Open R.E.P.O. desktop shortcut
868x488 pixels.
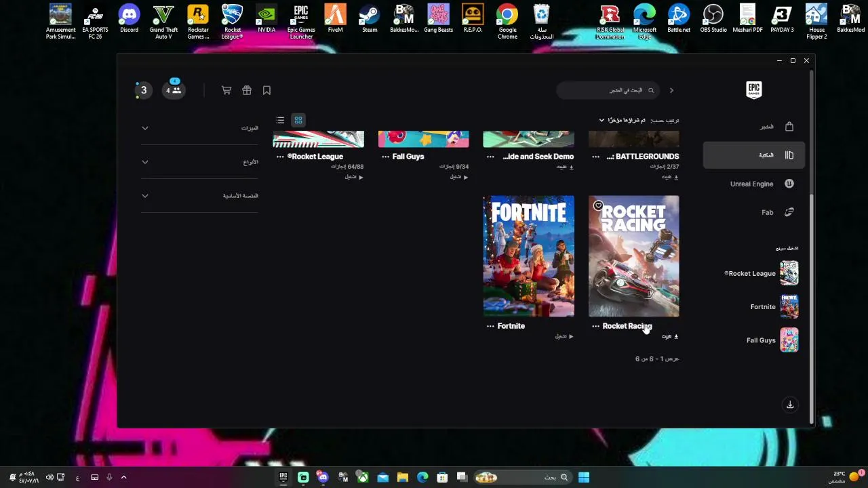tap(473, 19)
